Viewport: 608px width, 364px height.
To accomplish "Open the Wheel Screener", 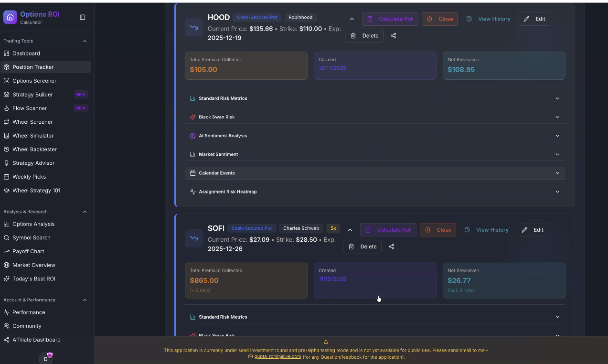I will coord(32,122).
